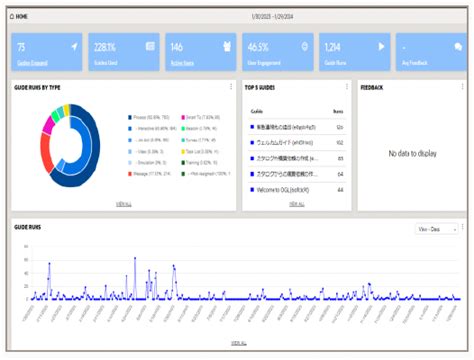Click the User Engagement label on 46.5% card
Image resolution: width=474 pixels, height=360 pixels.
(x=264, y=63)
